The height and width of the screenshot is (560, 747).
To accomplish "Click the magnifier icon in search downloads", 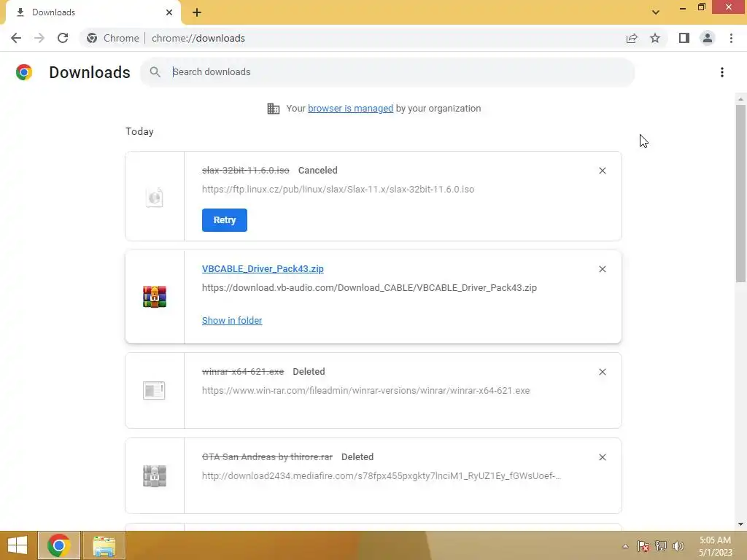I will (x=155, y=72).
